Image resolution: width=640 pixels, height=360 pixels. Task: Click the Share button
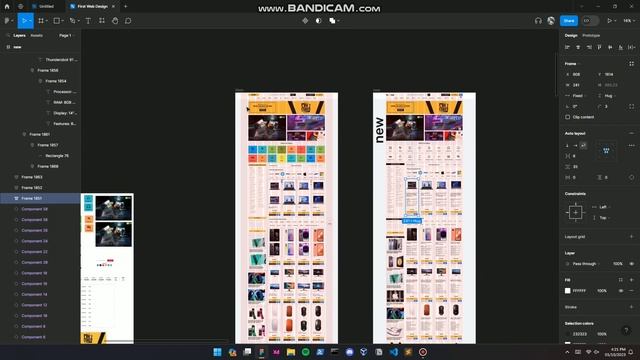[x=569, y=20]
